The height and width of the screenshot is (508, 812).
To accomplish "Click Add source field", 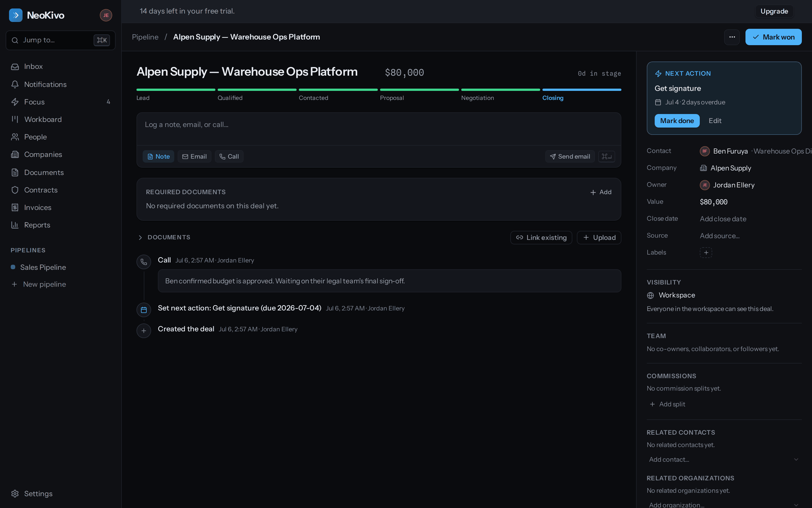I will click(x=720, y=236).
